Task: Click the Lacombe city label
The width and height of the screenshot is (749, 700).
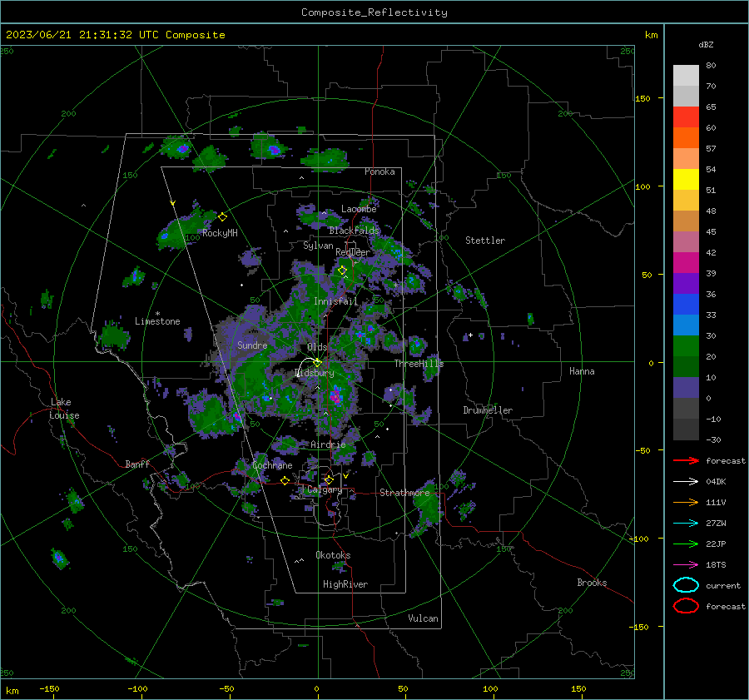Action: (359, 209)
